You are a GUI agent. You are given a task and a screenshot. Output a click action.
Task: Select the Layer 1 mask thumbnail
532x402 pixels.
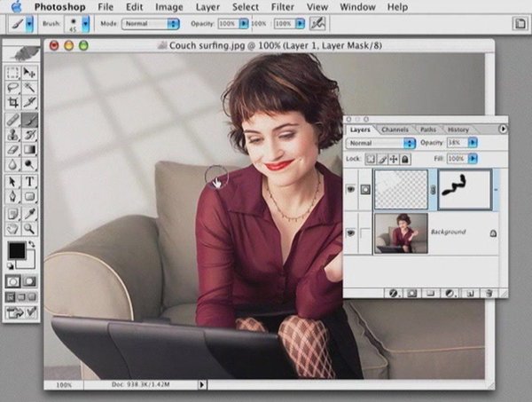(x=465, y=189)
